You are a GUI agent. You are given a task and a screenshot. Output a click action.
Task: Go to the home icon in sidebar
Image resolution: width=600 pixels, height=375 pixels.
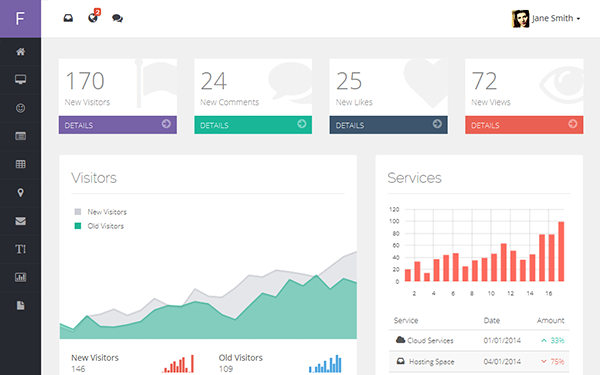coord(20,52)
